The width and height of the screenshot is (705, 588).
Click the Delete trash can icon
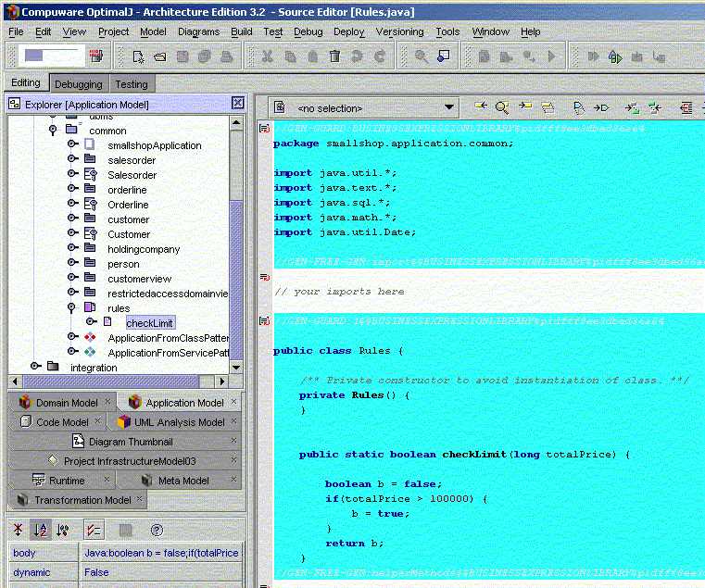click(x=334, y=56)
